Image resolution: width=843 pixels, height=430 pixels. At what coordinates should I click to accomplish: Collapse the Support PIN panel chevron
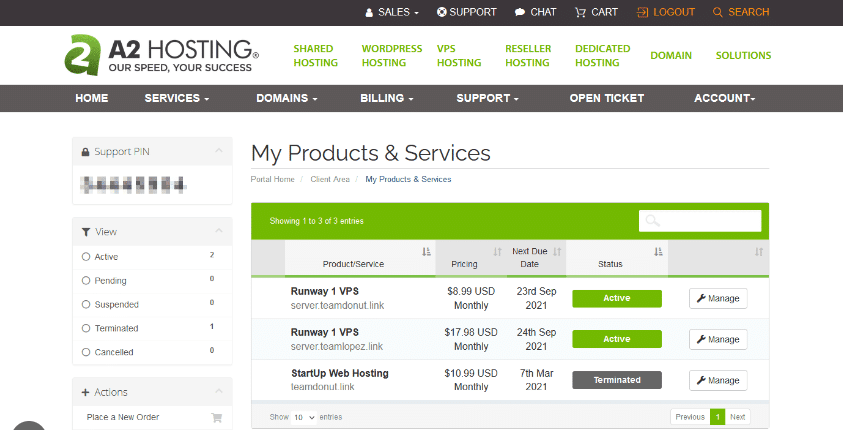[x=219, y=151]
